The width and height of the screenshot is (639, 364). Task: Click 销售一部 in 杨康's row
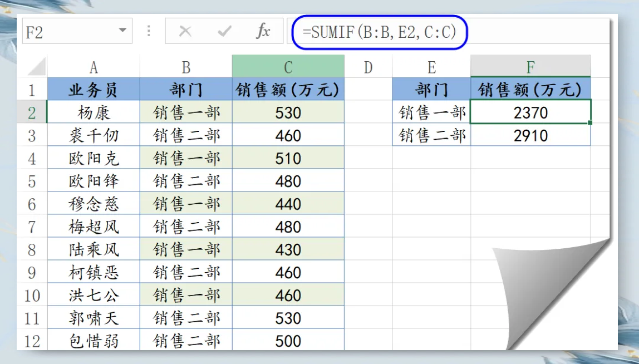(186, 112)
